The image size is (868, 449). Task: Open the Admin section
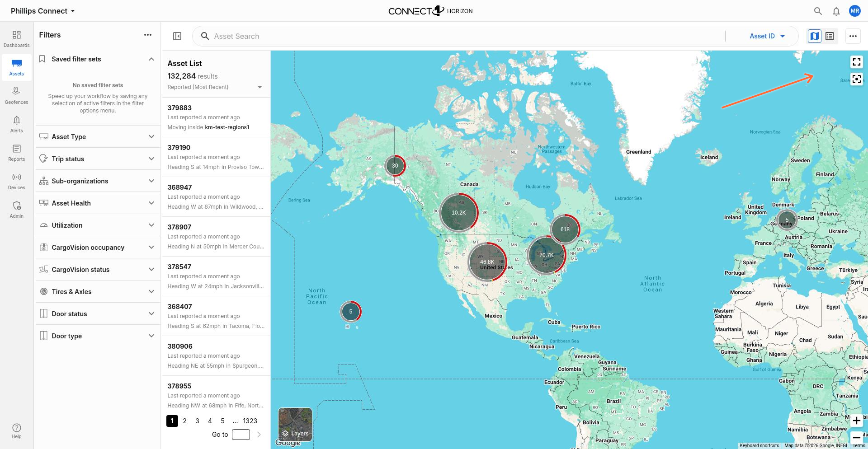[17, 210]
